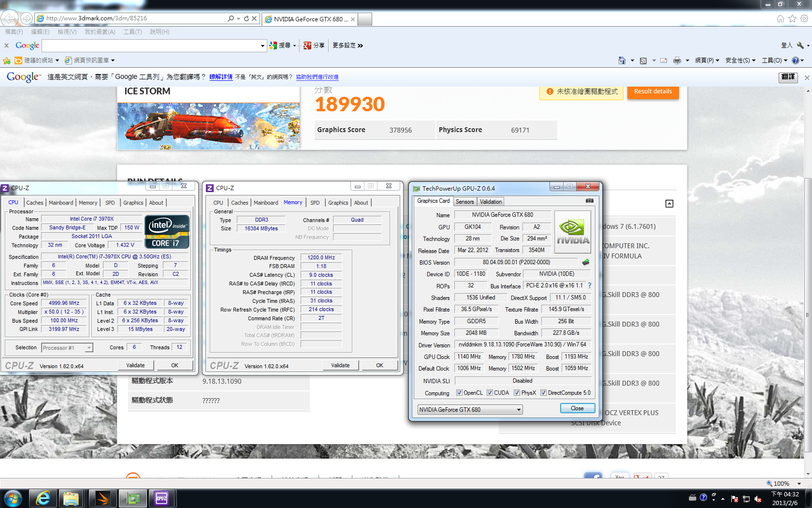Open the IE favorites star icon
This screenshot has height=508, width=812.
pos(792,18)
